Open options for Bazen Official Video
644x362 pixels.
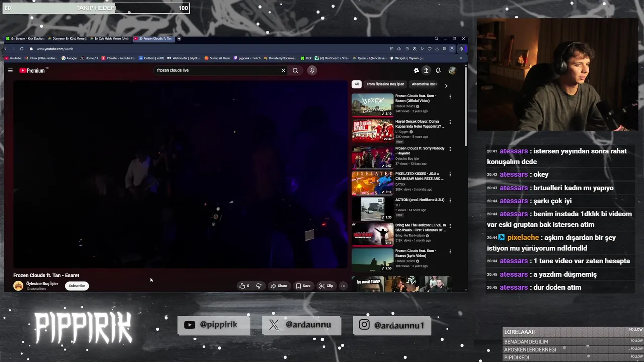pyautogui.click(x=450, y=96)
